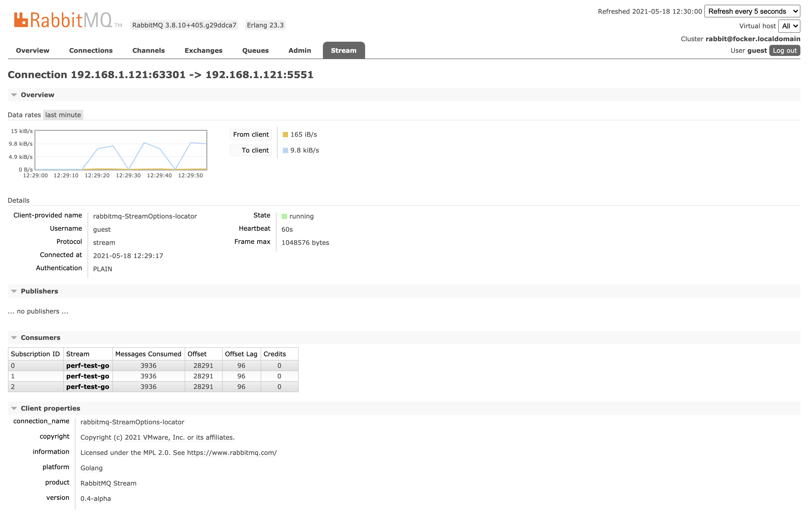Image resolution: width=812 pixels, height=513 pixels.
Task: Open perf-test-go stream for subscription 0
Action: [x=88, y=365]
